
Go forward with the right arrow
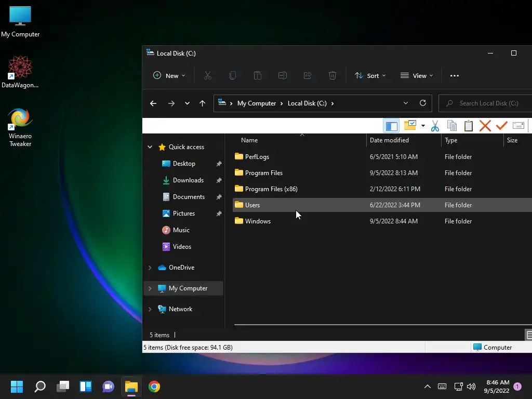[171, 103]
